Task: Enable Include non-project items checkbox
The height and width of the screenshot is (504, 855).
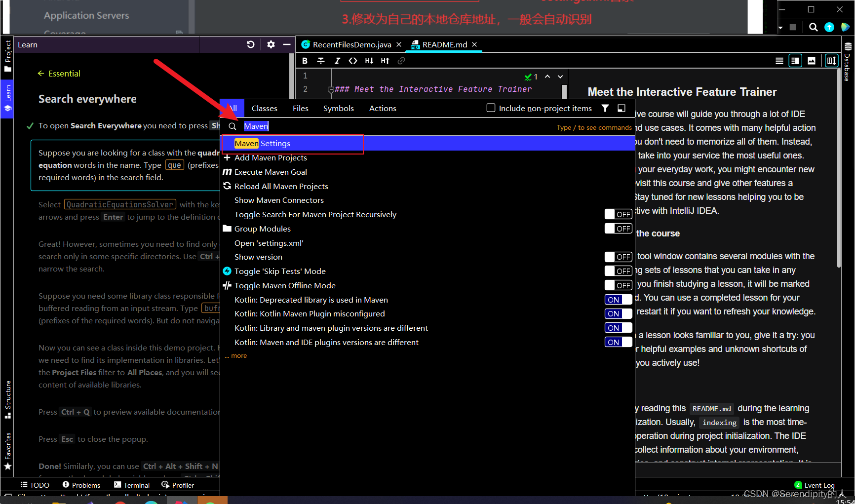Action: [x=491, y=108]
